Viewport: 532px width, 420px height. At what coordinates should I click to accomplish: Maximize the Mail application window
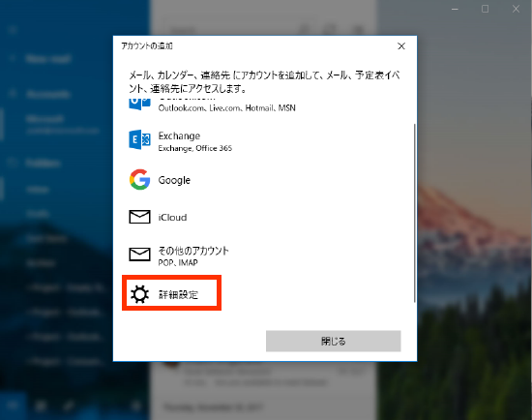(x=486, y=9)
